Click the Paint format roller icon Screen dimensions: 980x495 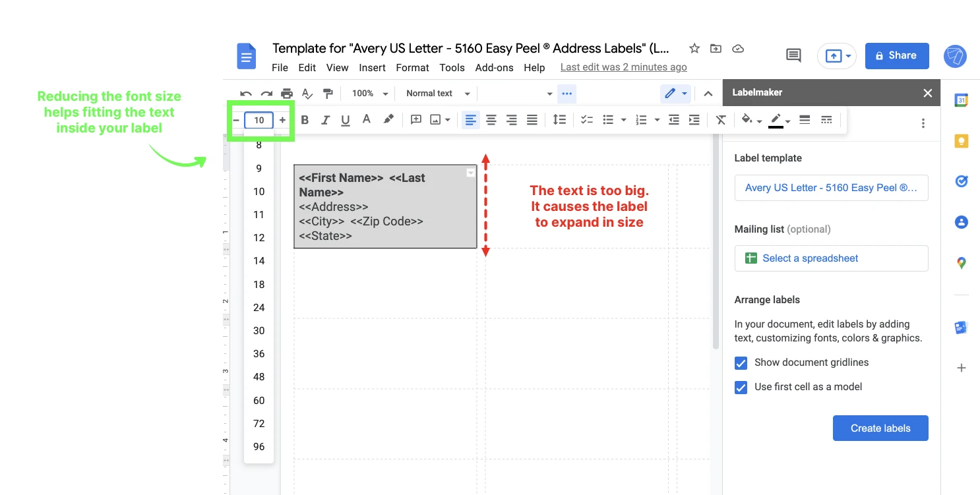(x=328, y=94)
